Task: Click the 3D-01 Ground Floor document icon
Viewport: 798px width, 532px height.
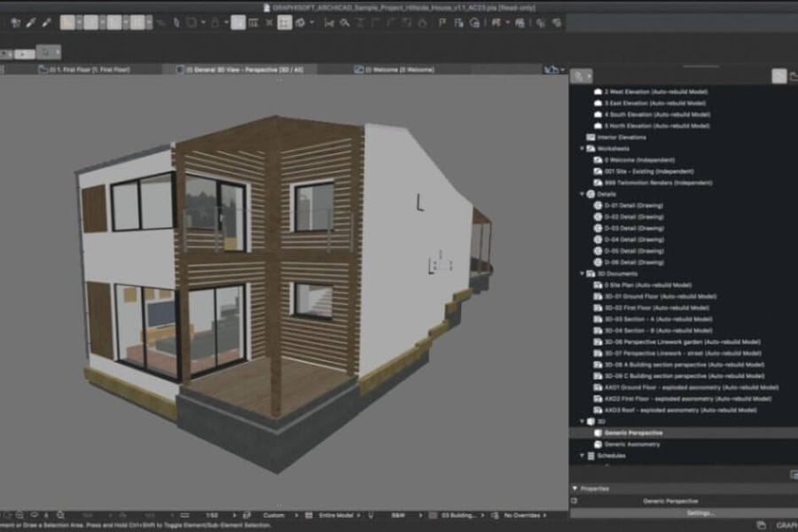Action: (x=598, y=296)
